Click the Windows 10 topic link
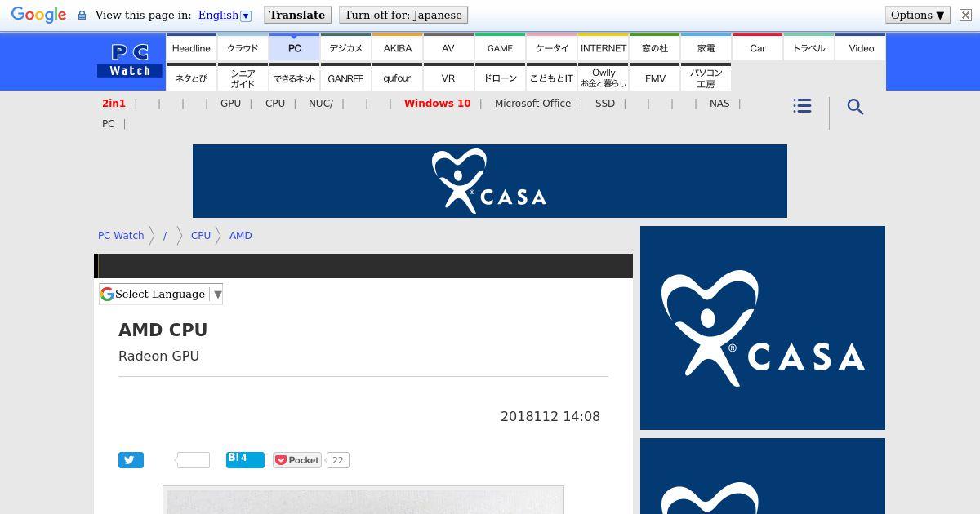Screen dimensions: 980x514 (437, 104)
